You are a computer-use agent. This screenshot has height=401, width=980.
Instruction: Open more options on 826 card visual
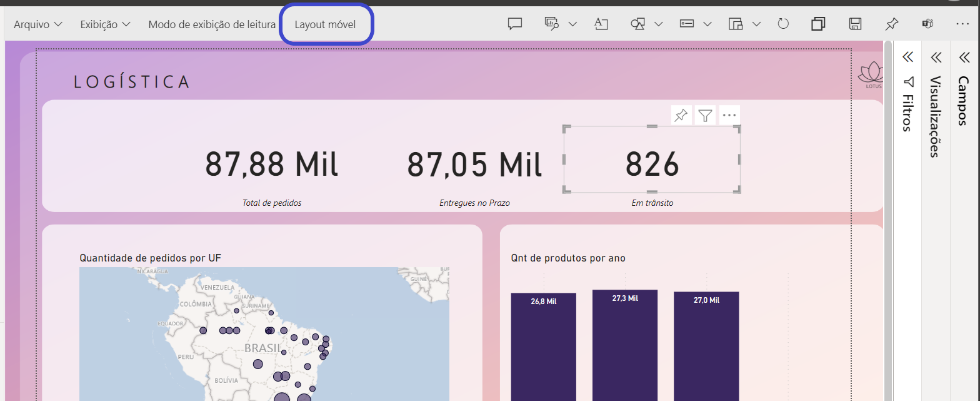coord(729,115)
